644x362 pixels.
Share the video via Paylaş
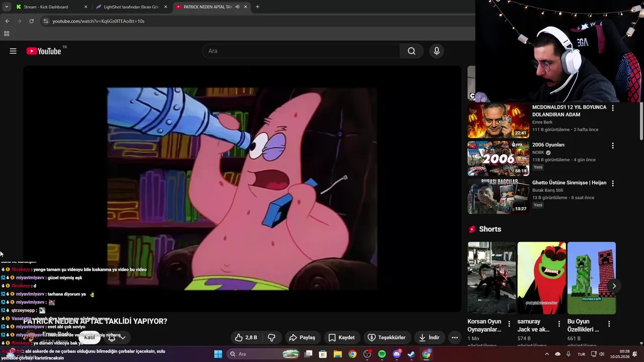click(x=302, y=337)
